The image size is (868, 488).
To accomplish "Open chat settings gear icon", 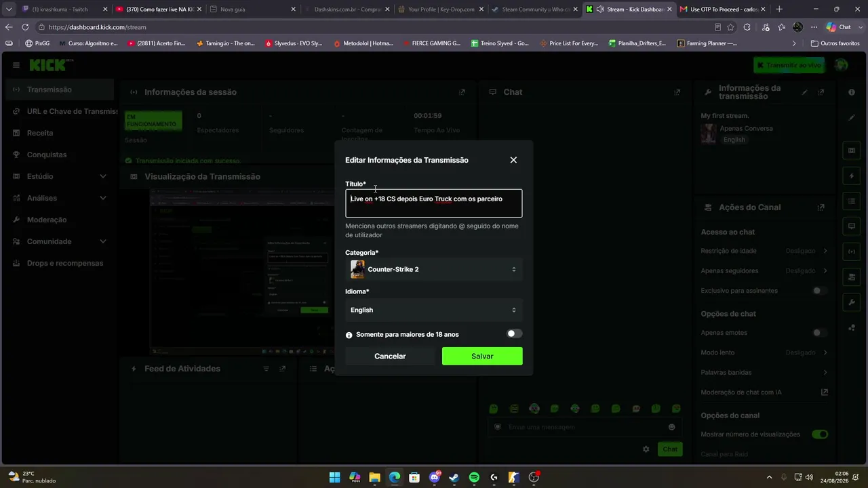I will [646, 449].
